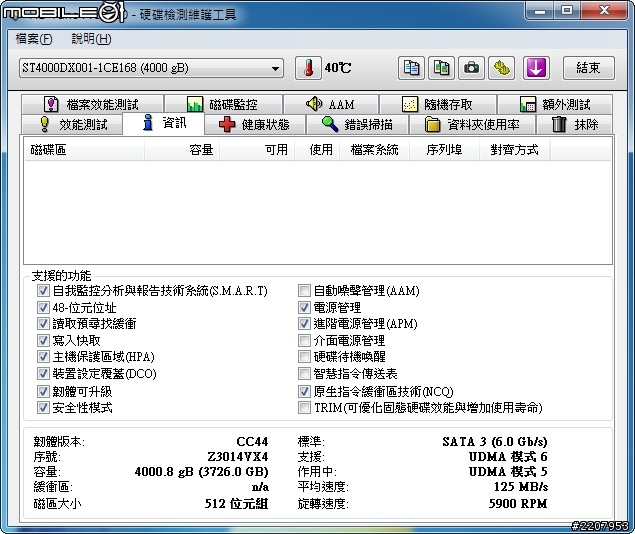
Task: Switch to the AAM tab
Action: pyautogui.click(x=331, y=104)
